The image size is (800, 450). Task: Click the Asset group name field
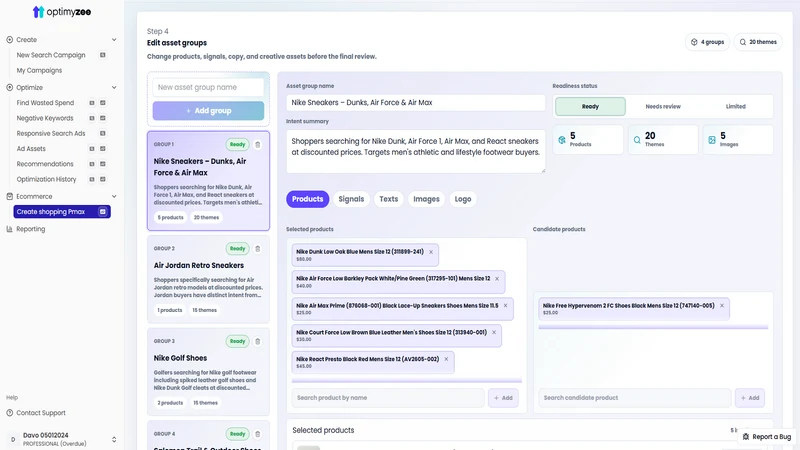pyautogui.click(x=415, y=103)
